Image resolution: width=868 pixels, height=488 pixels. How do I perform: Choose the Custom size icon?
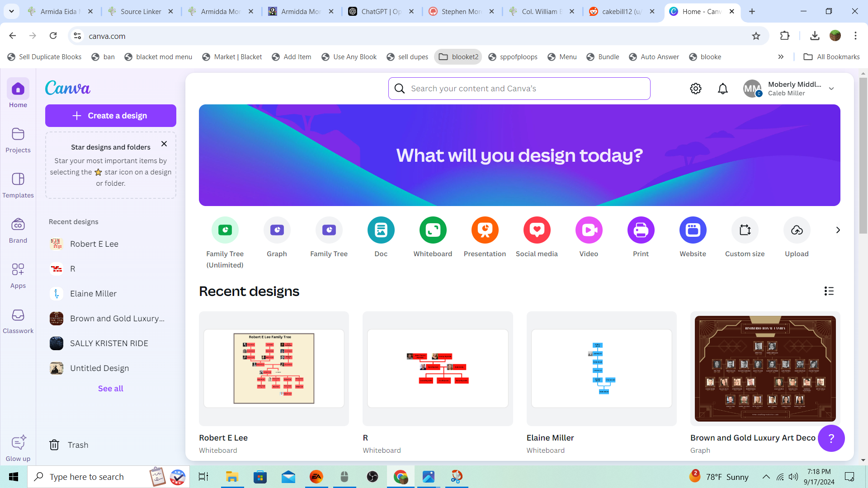click(745, 230)
